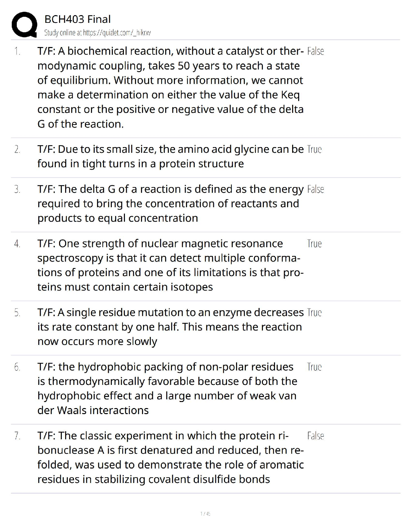
Task: Click the single residue mutation question text
Action: [x=170, y=327]
